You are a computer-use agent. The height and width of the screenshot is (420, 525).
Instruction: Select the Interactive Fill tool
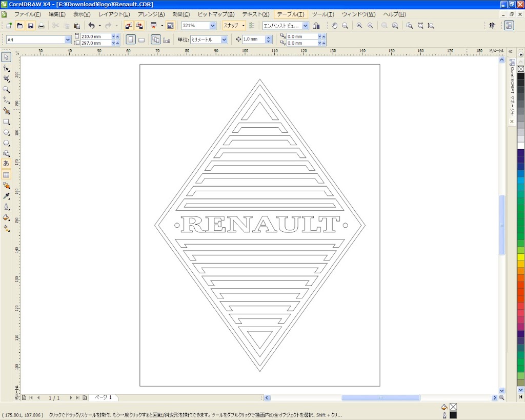[x=6, y=228]
